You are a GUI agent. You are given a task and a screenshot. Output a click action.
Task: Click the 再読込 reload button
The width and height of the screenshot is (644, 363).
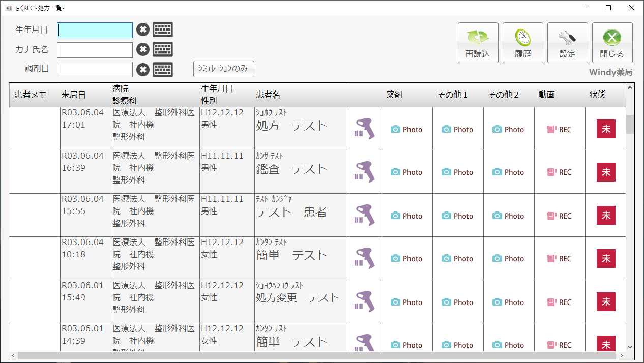(x=478, y=43)
